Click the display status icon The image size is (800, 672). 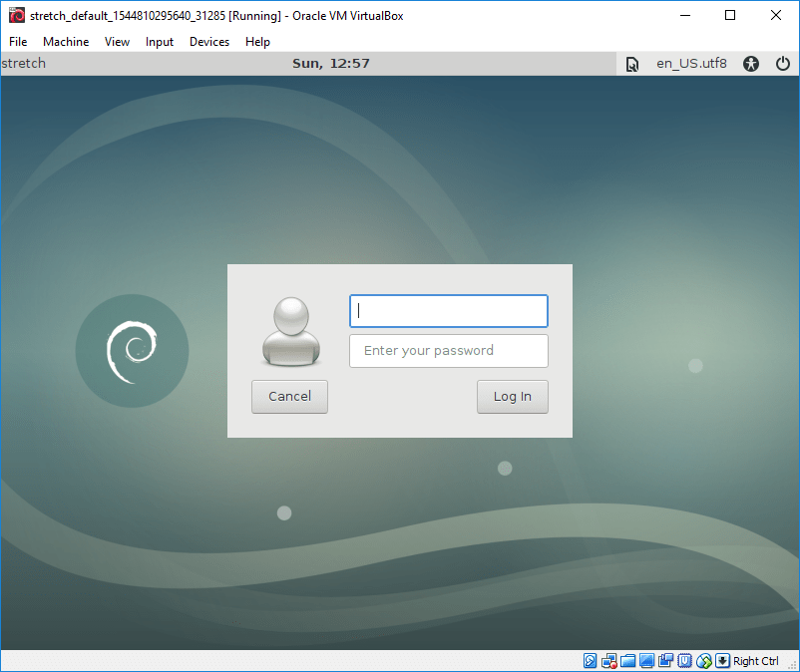(646, 660)
